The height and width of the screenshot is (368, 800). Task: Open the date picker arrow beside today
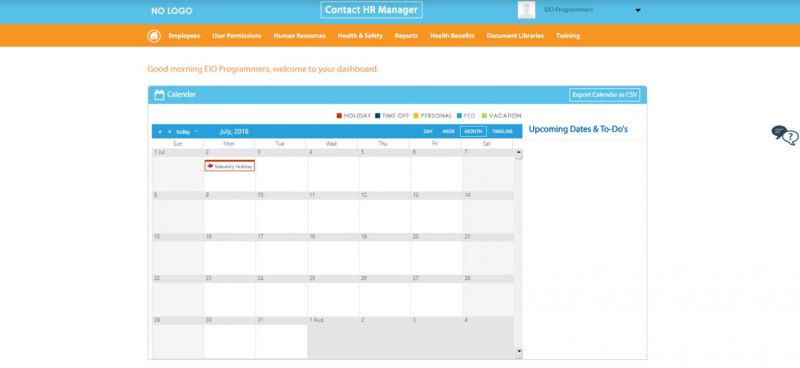click(x=196, y=132)
